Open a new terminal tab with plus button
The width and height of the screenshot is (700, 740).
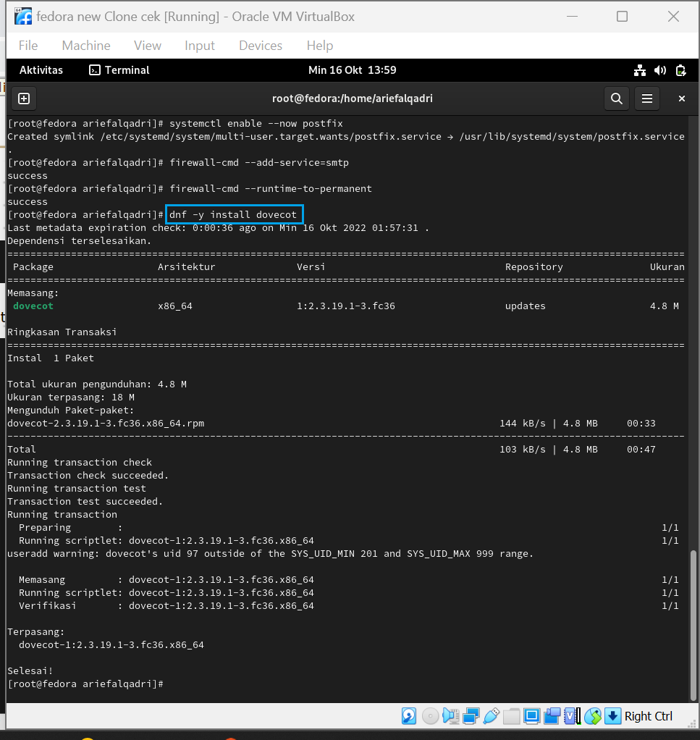tap(24, 98)
